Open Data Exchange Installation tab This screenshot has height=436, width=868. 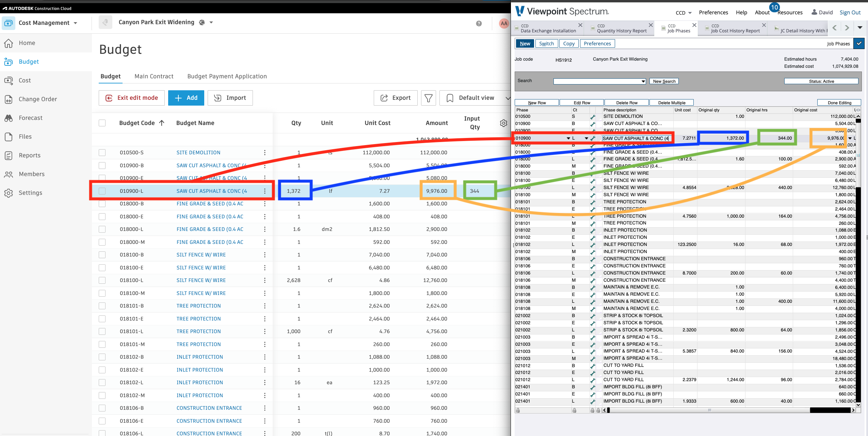(x=548, y=28)
